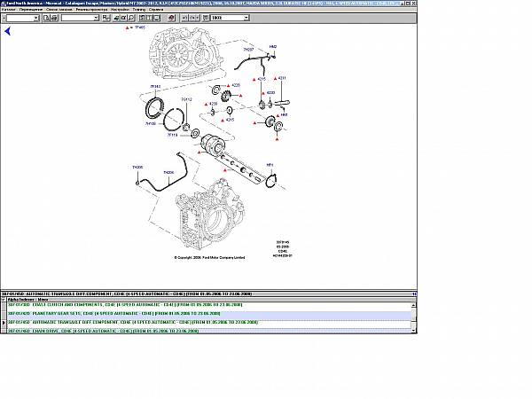
Task: Open the zoom percentage dropdown
Action: click(246, 18)
